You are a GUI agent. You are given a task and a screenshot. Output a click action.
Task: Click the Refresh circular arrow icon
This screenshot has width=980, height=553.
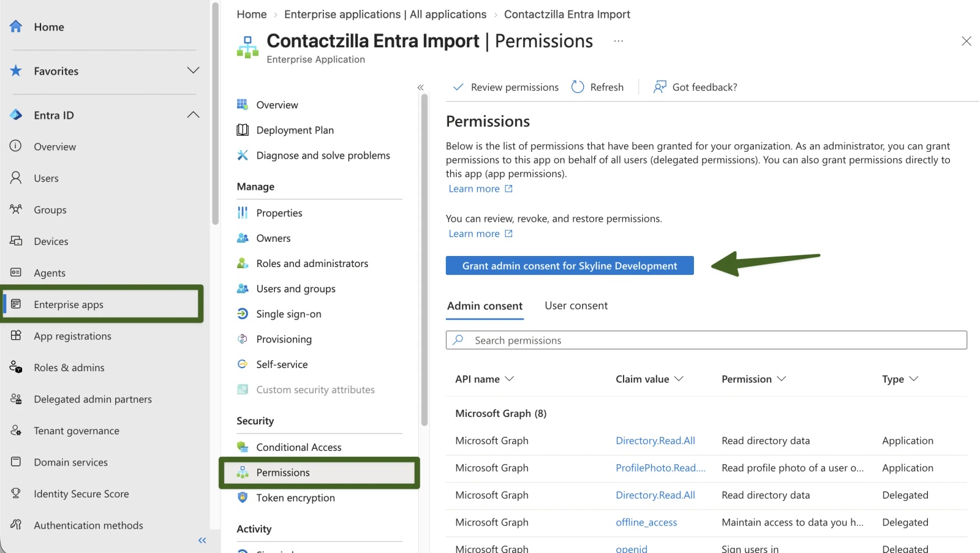point(578,87)
